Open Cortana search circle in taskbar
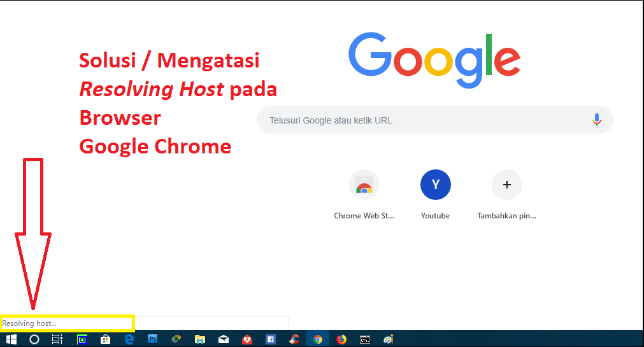Screen dimensions: 644x347 pyautogui.click(x=34, y=339)
